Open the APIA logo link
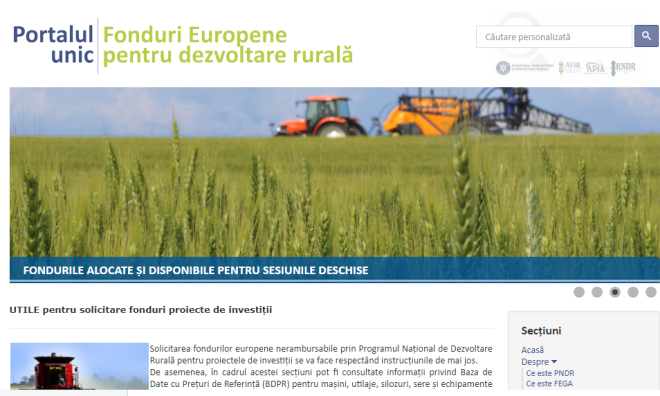Image resolution: width=660 pixels, height=396 pixels. point(595,67)
